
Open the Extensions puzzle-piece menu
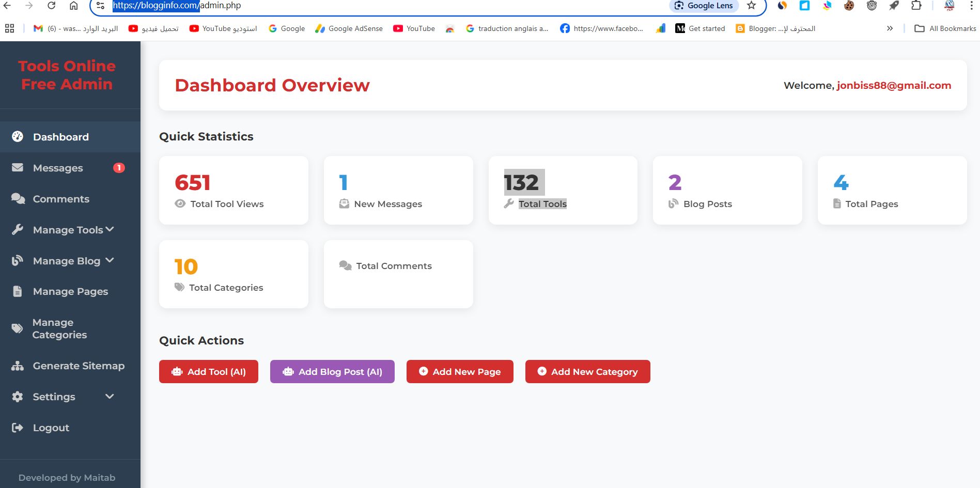[916, 6]
